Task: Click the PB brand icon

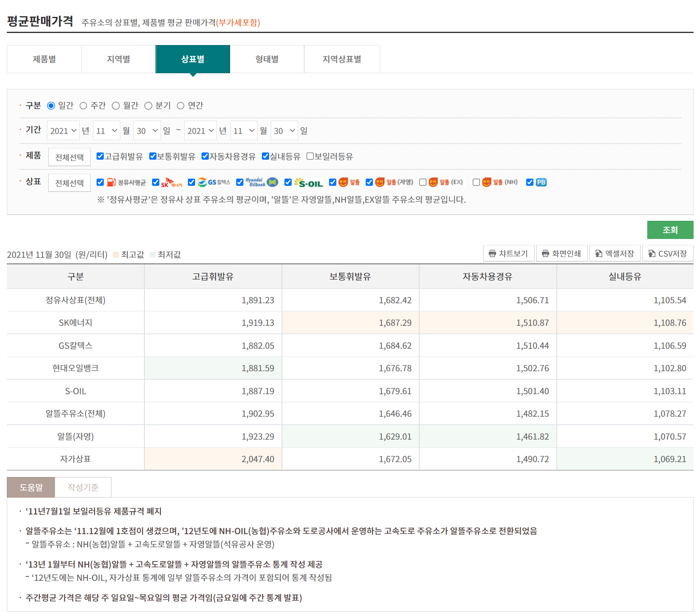Action: pyautogui.click(x=541, y=183)
